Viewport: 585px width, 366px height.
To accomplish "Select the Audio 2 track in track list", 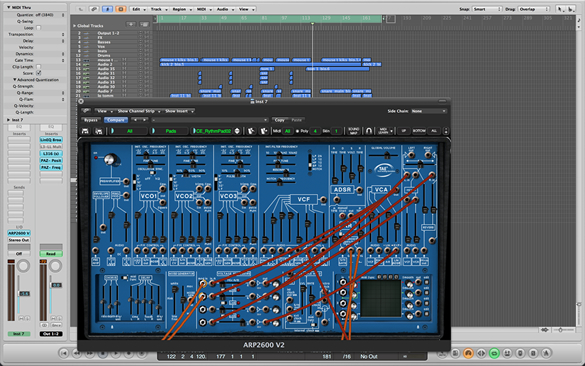I will tap(105, 64).
